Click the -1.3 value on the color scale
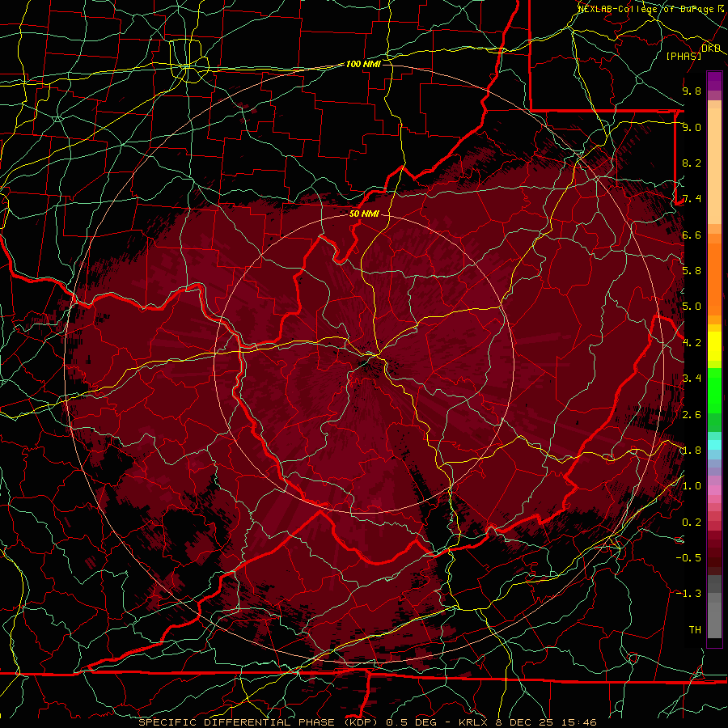This screenshot has height=728, width=728. click(x=688, y=594)
